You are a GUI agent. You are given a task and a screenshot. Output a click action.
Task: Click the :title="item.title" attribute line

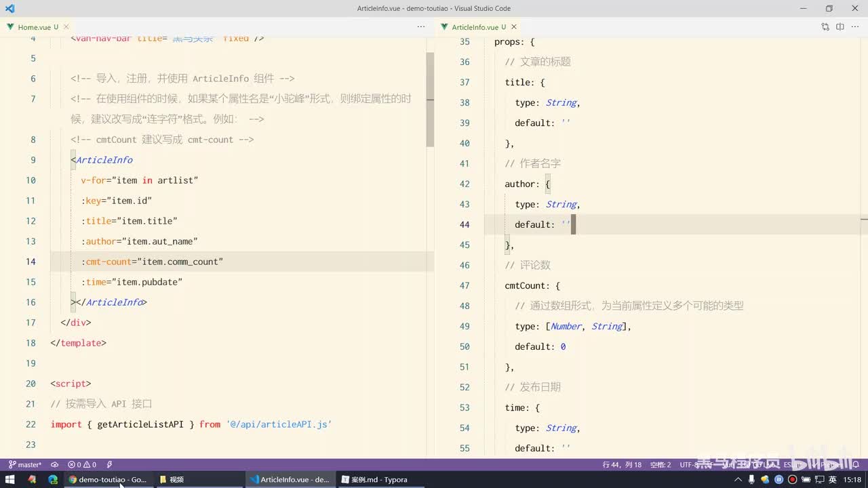click(x=130, y=221)
